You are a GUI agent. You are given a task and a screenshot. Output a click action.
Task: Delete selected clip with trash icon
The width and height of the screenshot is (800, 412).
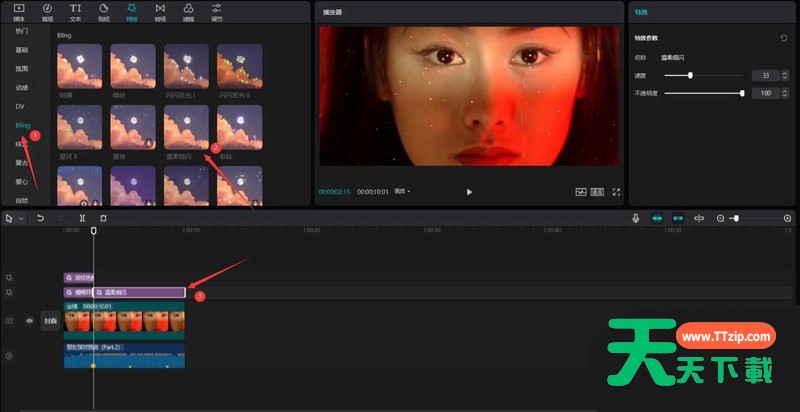[103, 217]
